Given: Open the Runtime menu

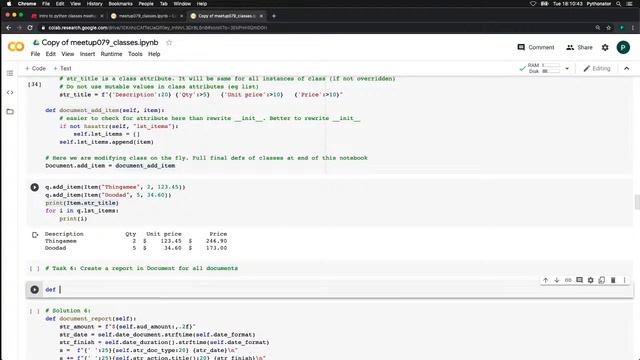Looking at the screenshot, I should [x=111, y=54].
